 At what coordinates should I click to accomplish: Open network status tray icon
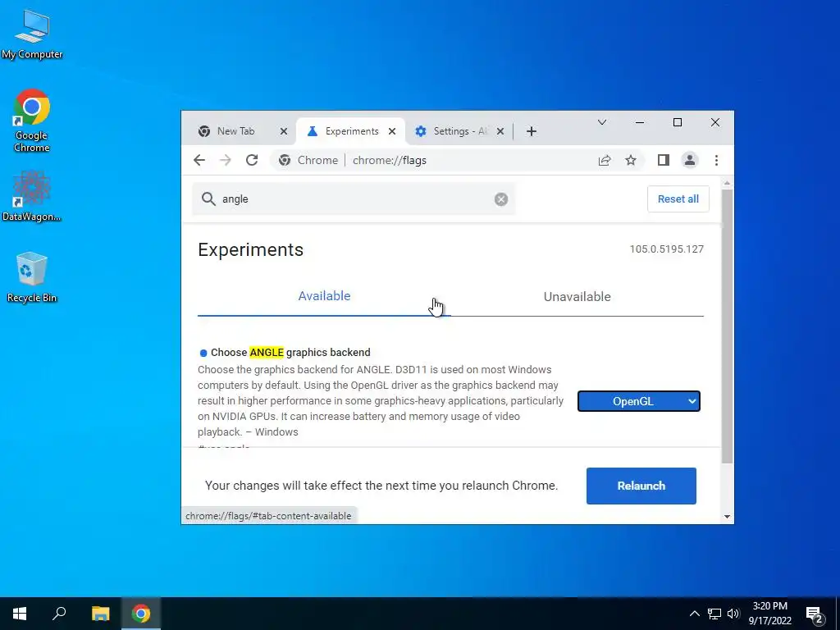[714, 614]
